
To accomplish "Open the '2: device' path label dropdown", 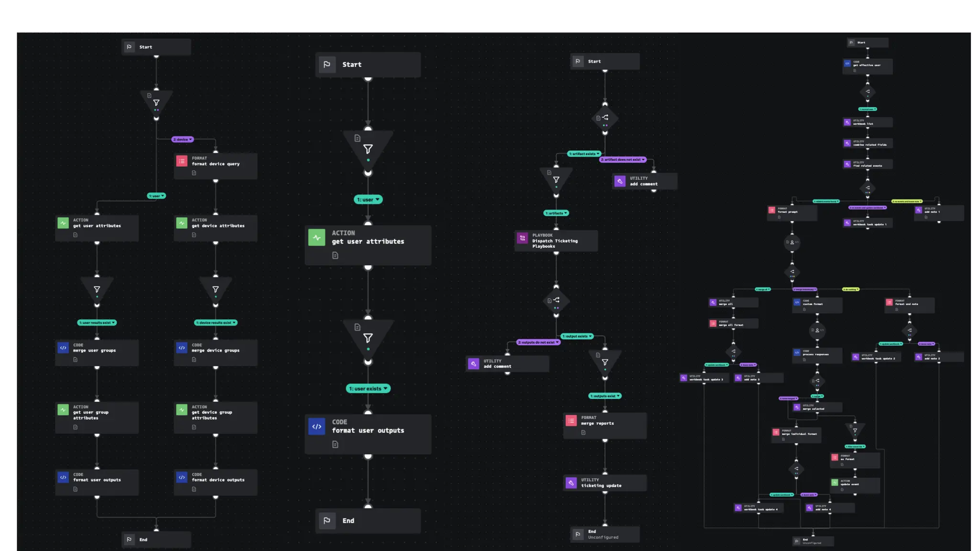I will [191, 140].
